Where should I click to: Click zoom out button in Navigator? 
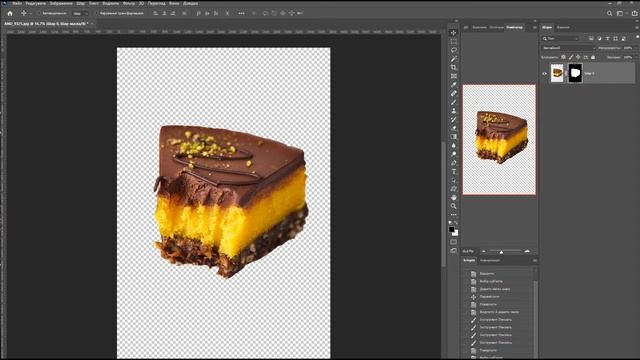click(x=484, y=251)
